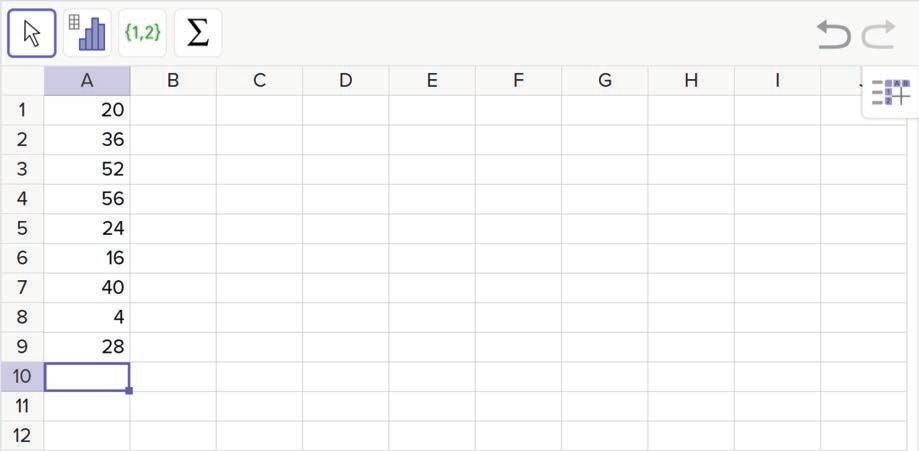
Task: Select row 10 header
Action: 22,377
